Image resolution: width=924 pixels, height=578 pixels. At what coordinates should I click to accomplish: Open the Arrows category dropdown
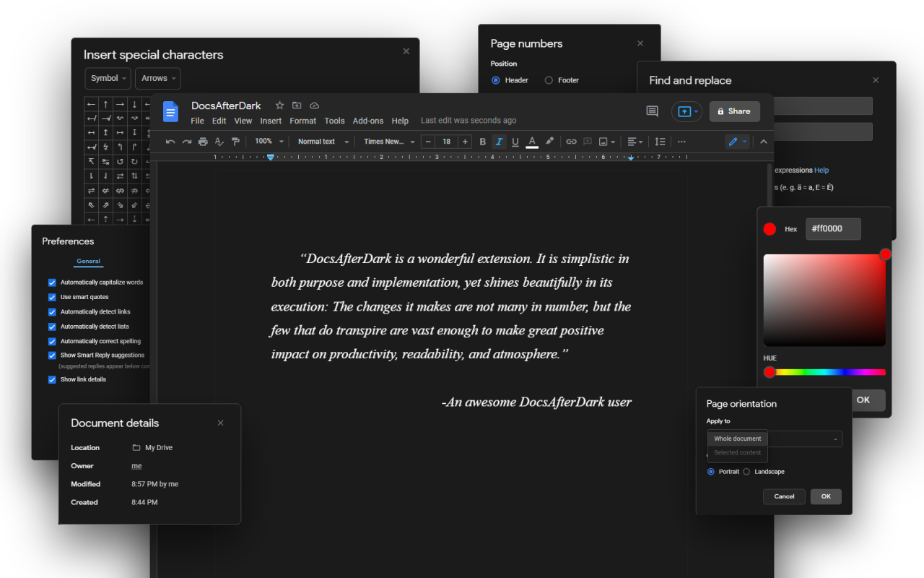[157, 78]
